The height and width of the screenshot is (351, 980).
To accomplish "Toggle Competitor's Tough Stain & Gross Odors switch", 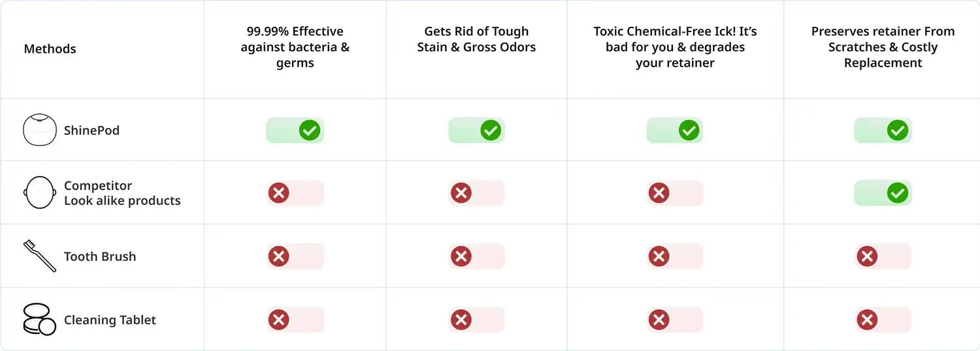I will click(476, 193).
